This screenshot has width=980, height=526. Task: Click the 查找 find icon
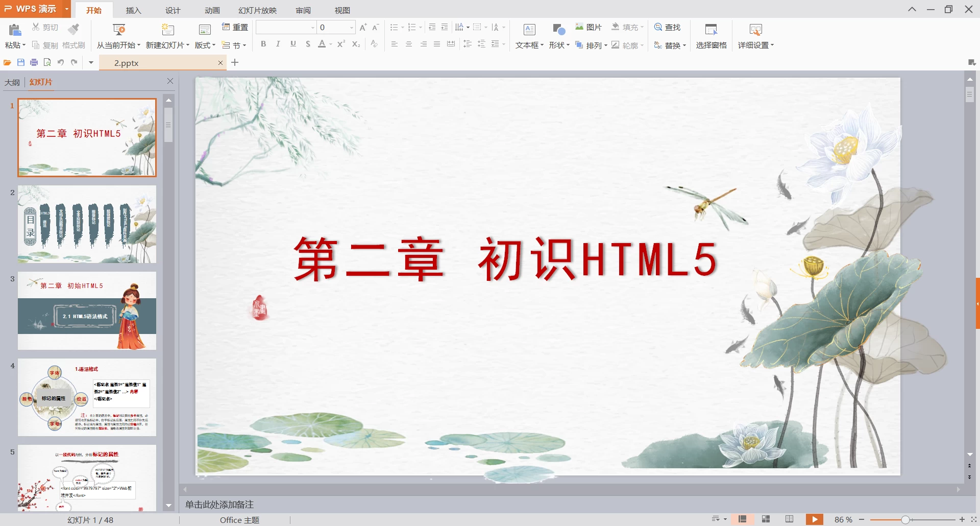(668, 27)
